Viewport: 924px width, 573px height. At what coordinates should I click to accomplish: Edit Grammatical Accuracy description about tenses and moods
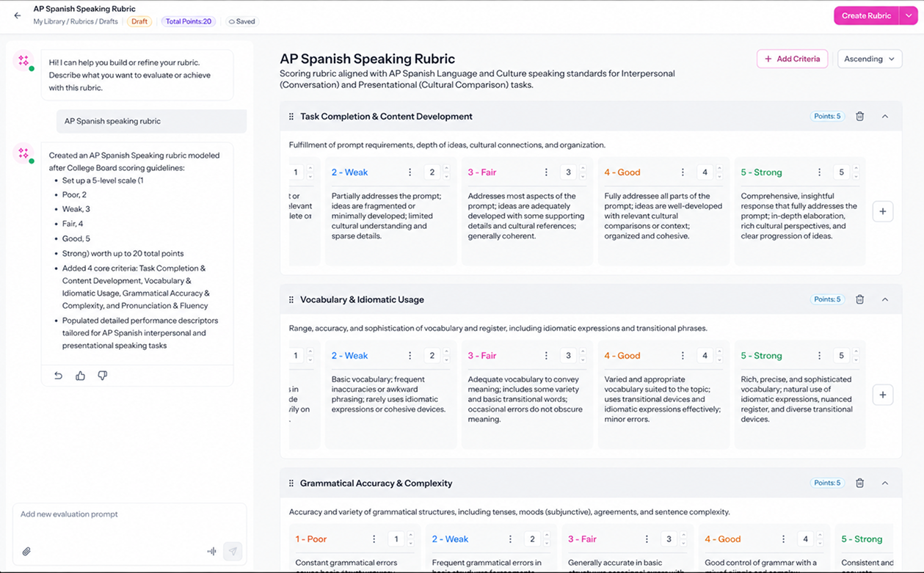(509, 512)
